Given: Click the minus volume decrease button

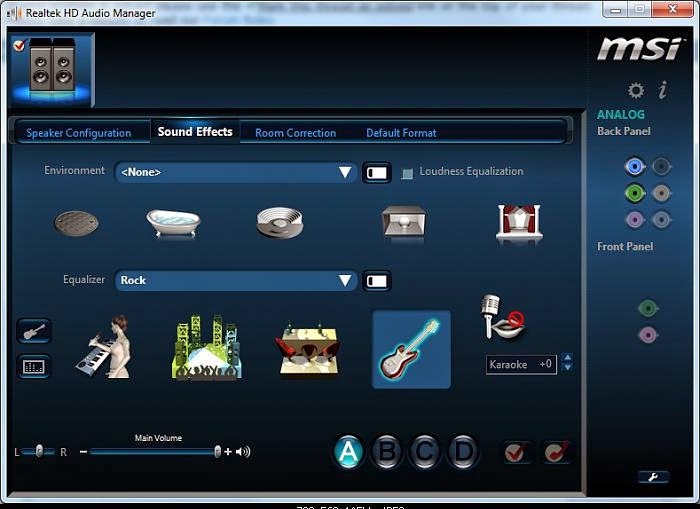Looking at the screenshot, I should click(x=83, y=452).
